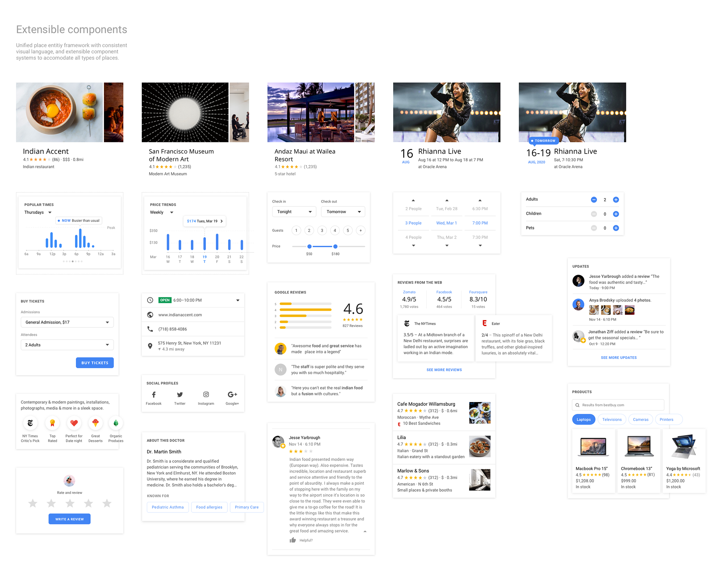This screenshot has height=580, width=728.
Task: Increase the Pets count with plus icon
Action: (x=616, y=228)
